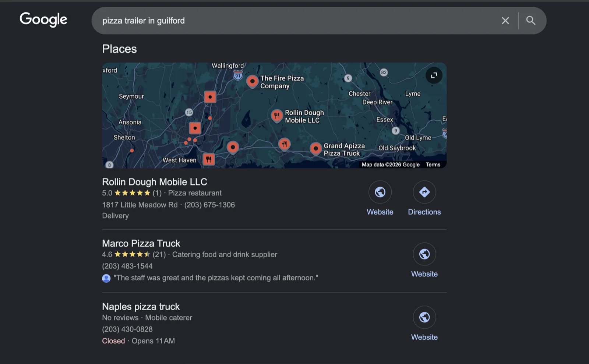This screenshot has width=589, height=364.
Task: Open Terms link on the map
Action: (433, 165)
